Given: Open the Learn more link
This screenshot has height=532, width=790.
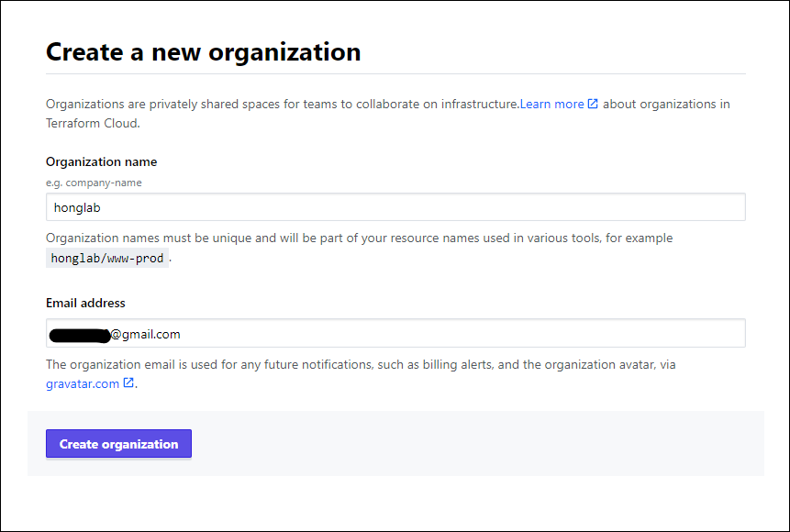Looking at the screenshot, I should (x=551, y=104).
